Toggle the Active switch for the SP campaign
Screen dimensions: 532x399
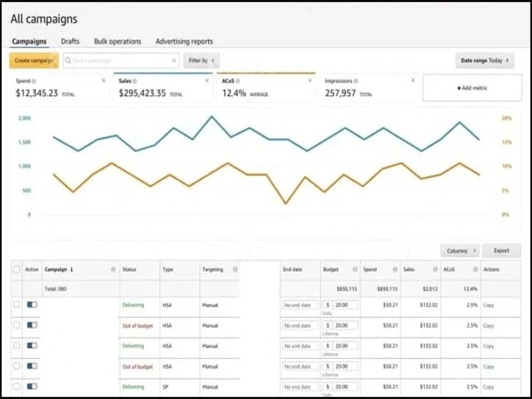(x=32, y=386)
